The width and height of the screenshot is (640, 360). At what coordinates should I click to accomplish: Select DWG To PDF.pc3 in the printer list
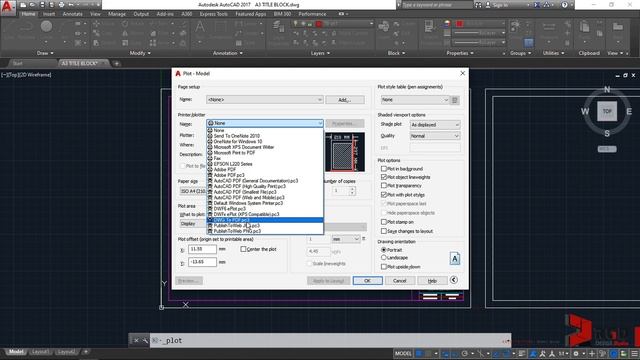[x=265, y=220]
